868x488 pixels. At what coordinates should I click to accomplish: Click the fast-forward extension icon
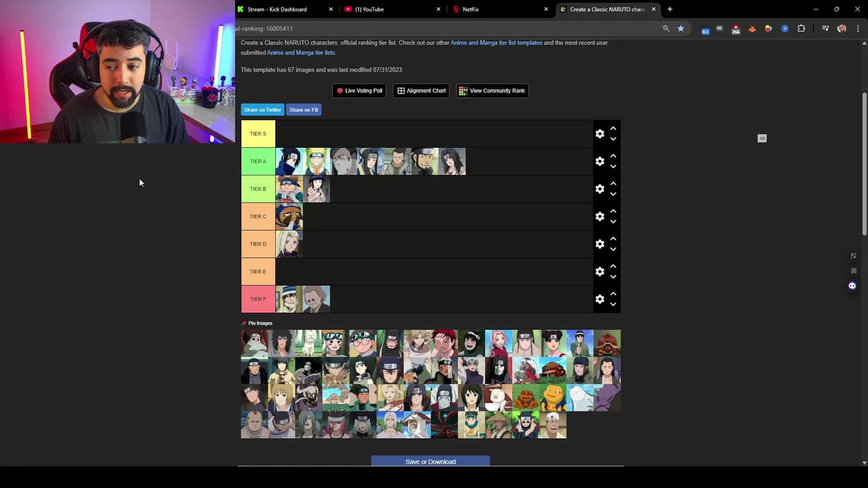(719, 28)
